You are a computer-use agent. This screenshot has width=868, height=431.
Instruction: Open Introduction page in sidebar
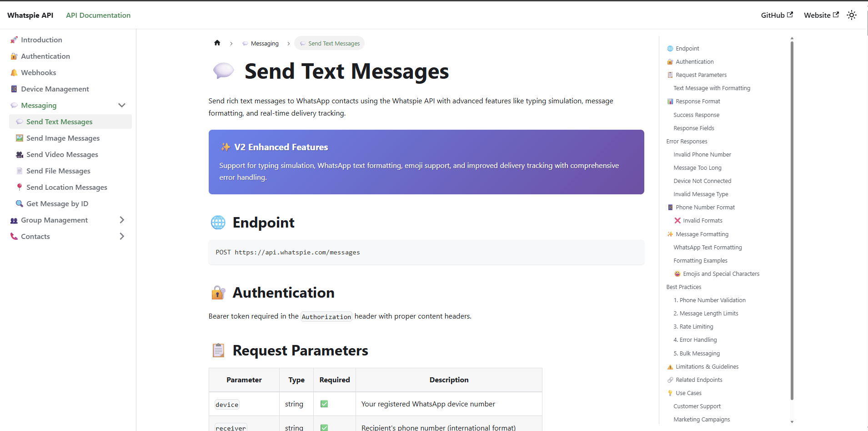click(x=41, y=40)
